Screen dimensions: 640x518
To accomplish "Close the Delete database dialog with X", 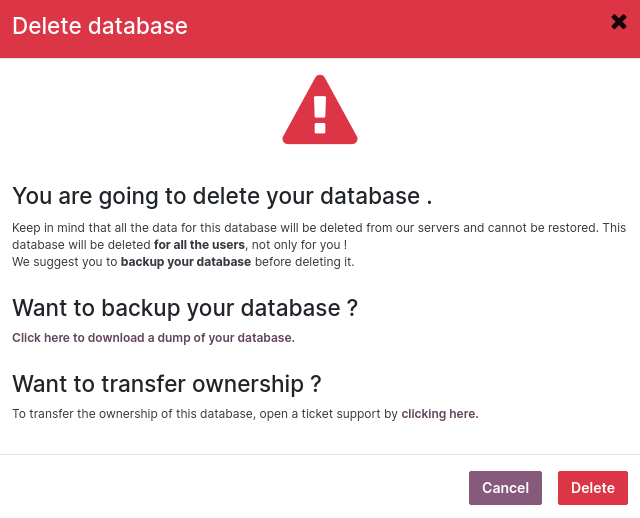I will coord(619,22).
